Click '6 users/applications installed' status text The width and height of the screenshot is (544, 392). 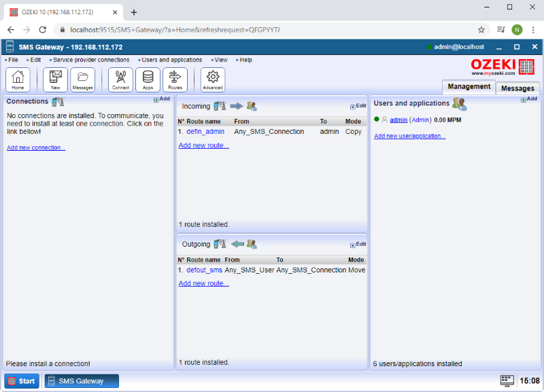click(x=418, y=363)
